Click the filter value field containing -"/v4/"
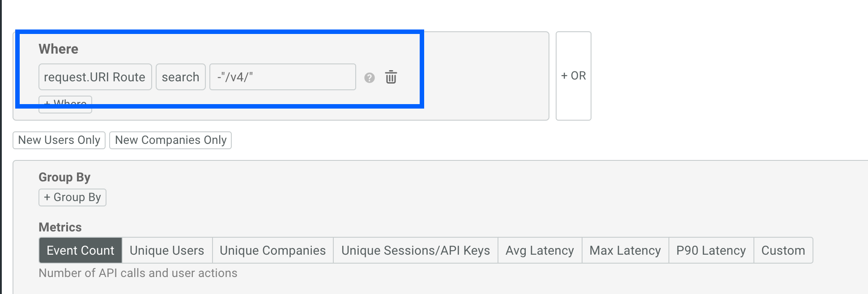Image resolution: width=868 pixels, height=294 pixels. click(282, 77)
